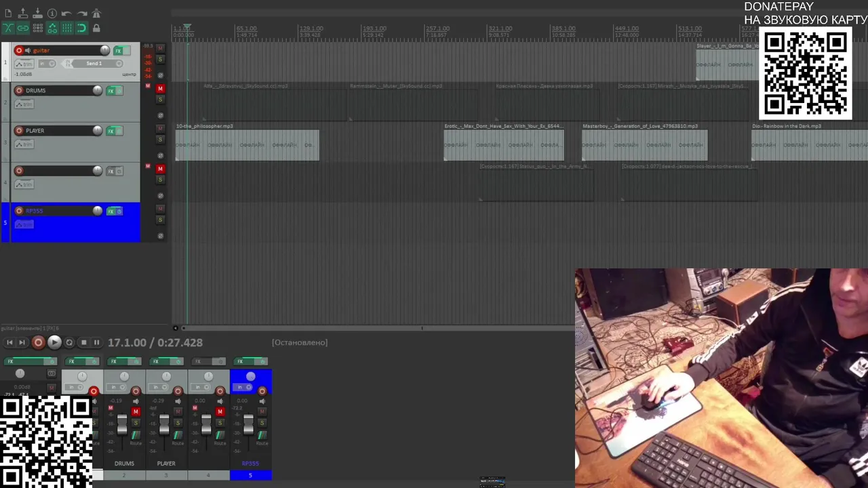Open input dropdown on DRUMS mixer strip
Screen dimensions: 868x488
pyautogui.click(x=118, y=387)
